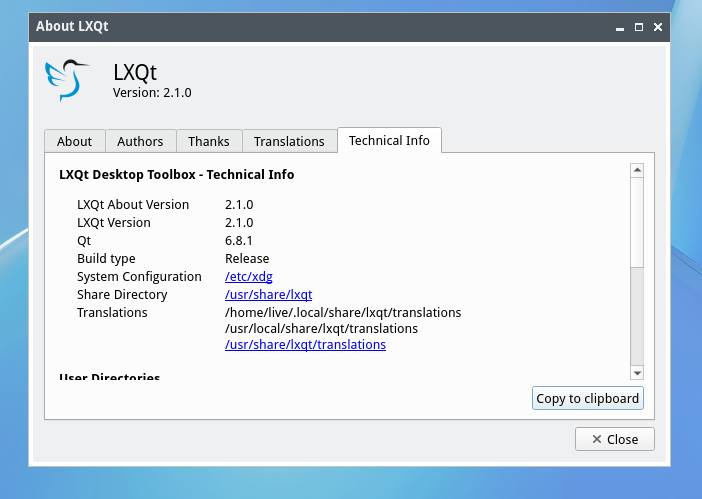Close window using title bar X
Viewport: 702px width, 499px height.
658,27
